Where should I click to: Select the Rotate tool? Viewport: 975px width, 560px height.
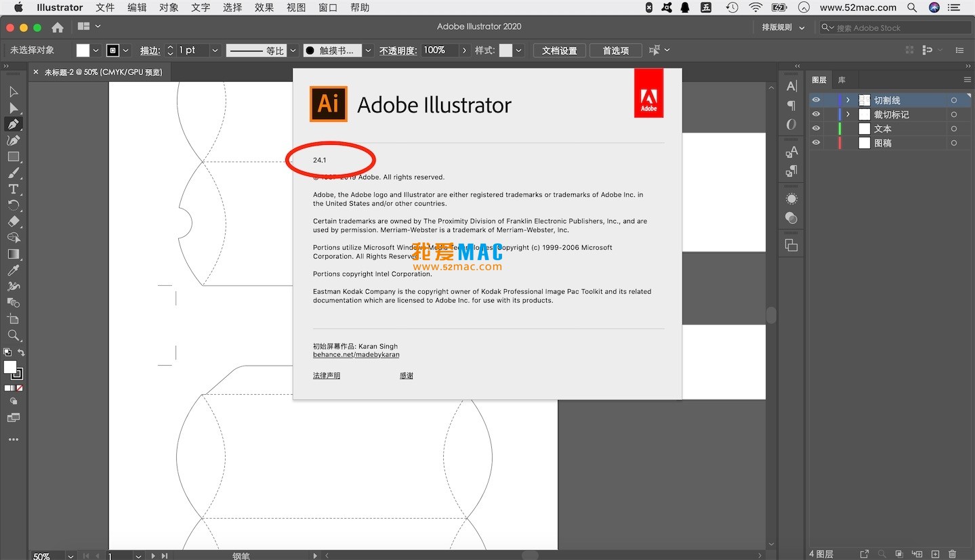click(12, 205)
